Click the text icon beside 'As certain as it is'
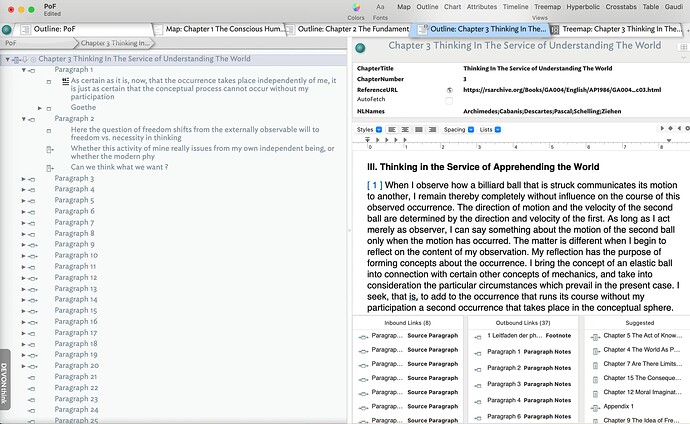 coord(65,81)
